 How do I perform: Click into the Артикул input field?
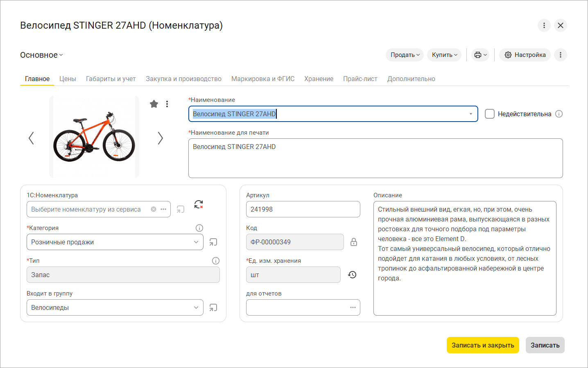click(303, 209)
